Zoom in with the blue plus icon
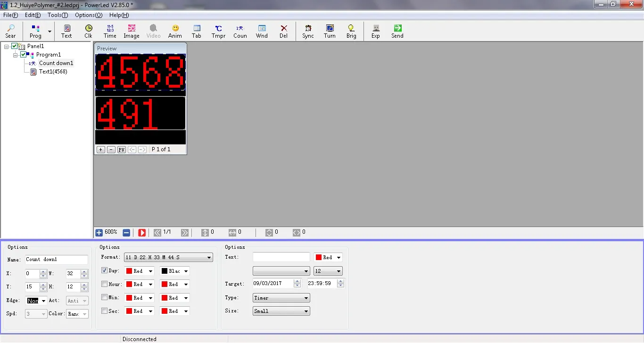Viewport: 644px width, 343px height. [x=99, y=232]
